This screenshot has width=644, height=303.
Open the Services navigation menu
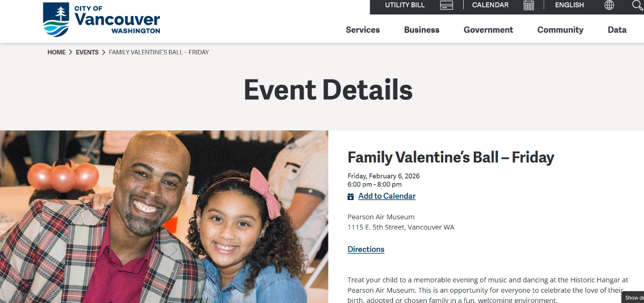(363, 30)
